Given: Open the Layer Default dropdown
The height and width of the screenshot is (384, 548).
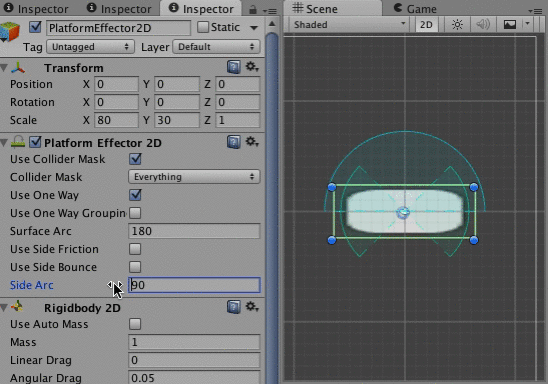Looking at the screenshot, I should pos(216,47).
